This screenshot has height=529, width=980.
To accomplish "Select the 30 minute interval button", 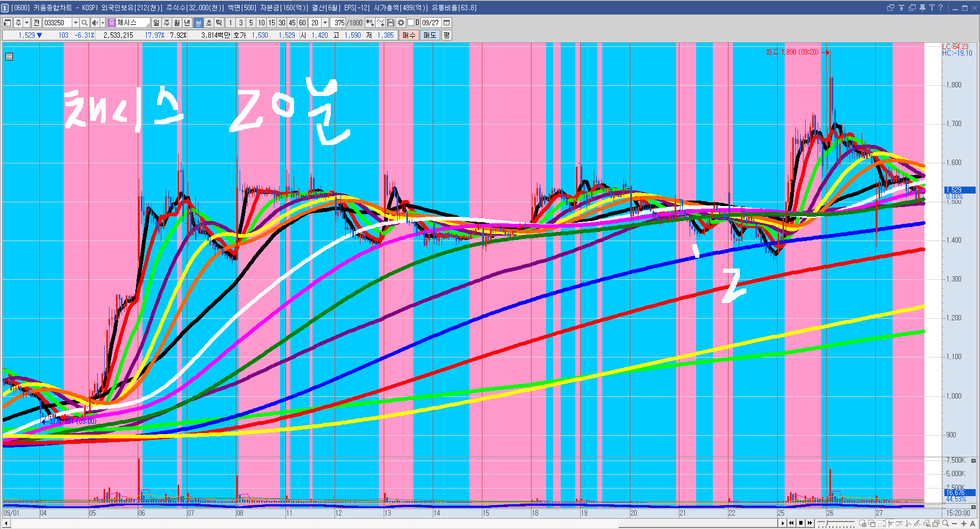I will (282, 23).
